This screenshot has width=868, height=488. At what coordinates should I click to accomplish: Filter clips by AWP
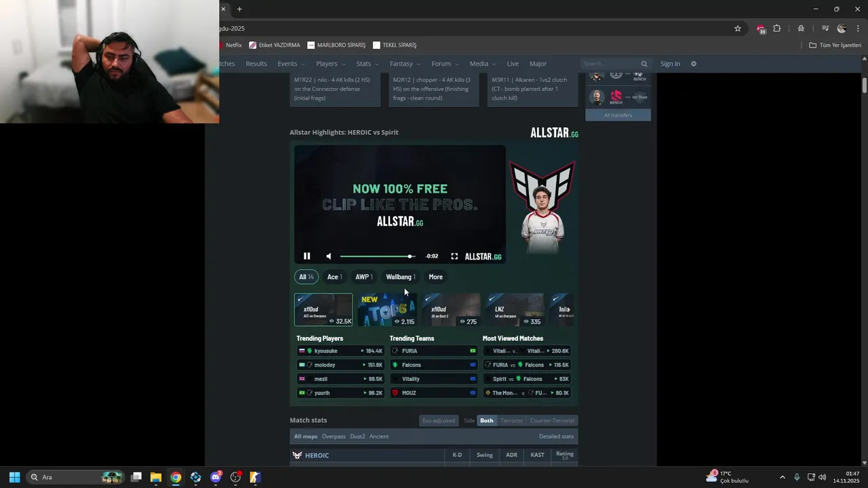pos(364,277)
